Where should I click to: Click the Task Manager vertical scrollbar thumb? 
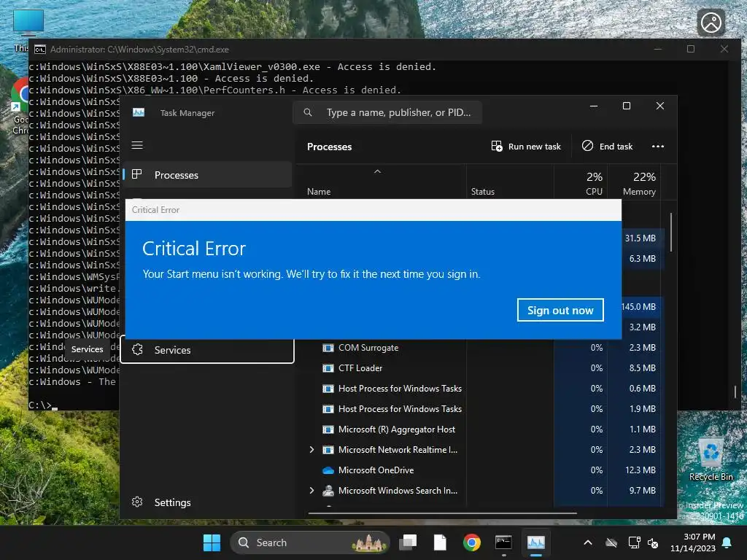(671, 232)
